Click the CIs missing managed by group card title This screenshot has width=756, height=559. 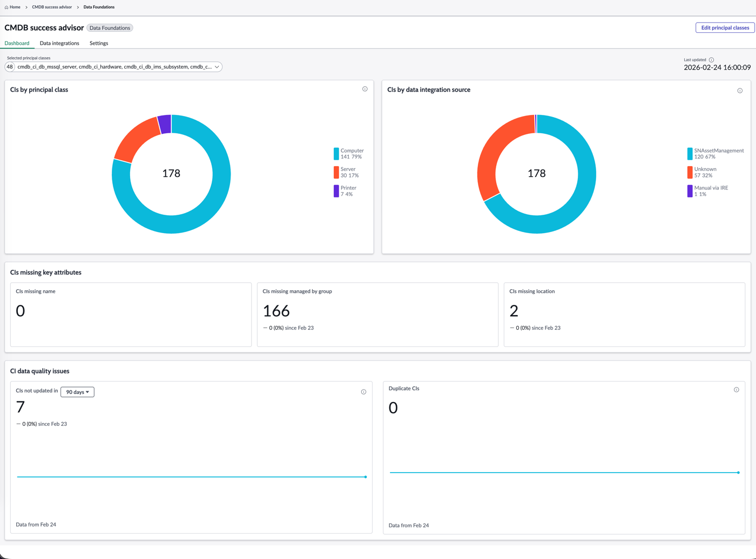click(297, 291)
